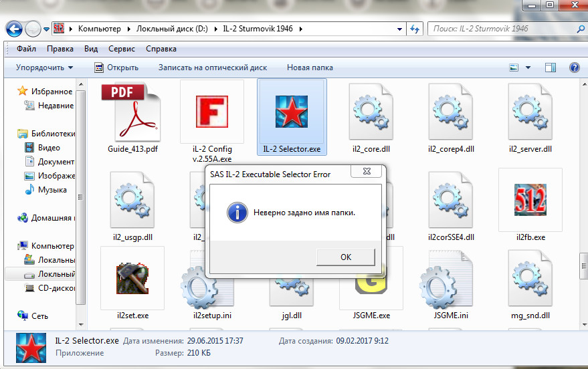Click the navigation pane scrollbar down arrow

tap(81, 325)
